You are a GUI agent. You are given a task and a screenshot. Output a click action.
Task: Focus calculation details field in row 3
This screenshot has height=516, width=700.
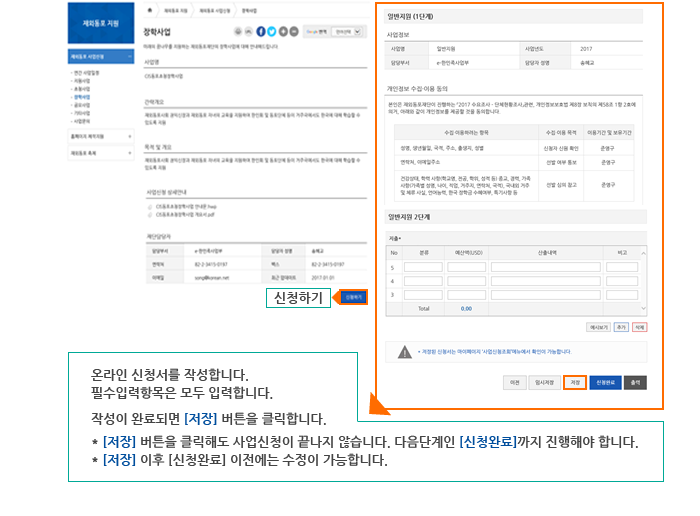pos(546,295)
